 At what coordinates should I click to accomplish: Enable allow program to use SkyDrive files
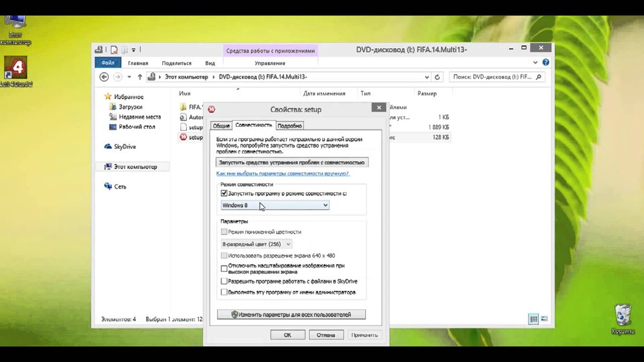(x=224, y=281)
